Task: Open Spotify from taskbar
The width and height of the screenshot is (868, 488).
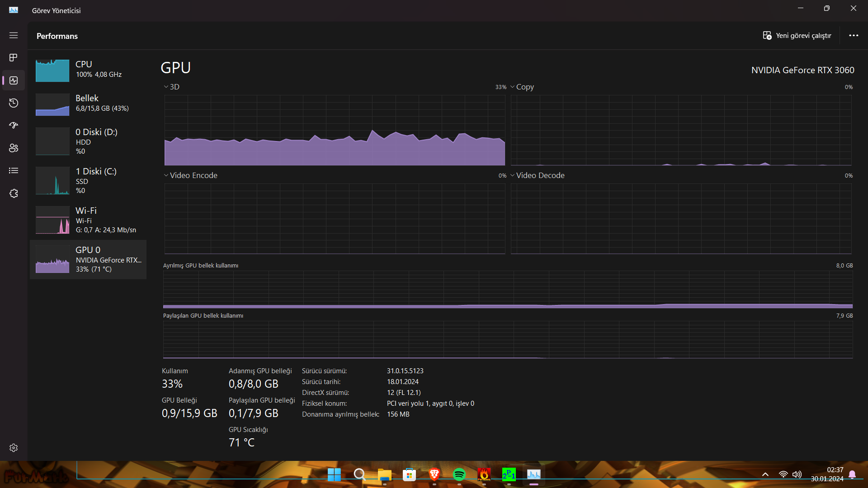Action: click(x=459, y=474)
